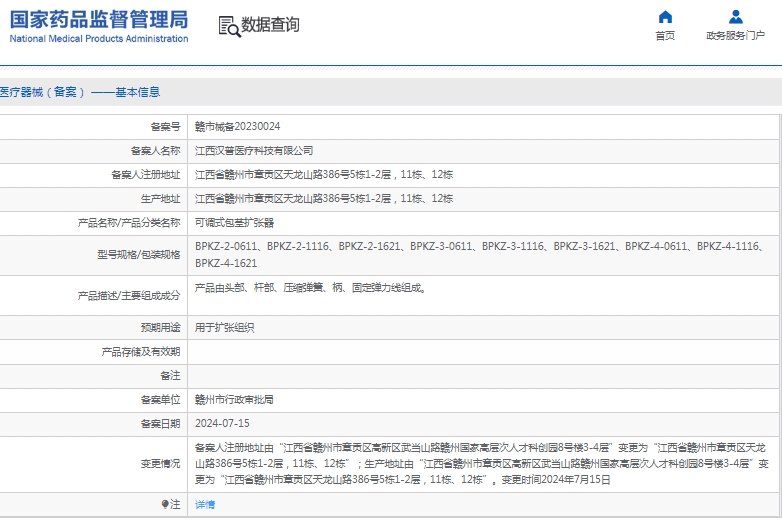The image size is (782, 522).
Task: Click the 备案日期 row label
Action: [x=160, y=423]
